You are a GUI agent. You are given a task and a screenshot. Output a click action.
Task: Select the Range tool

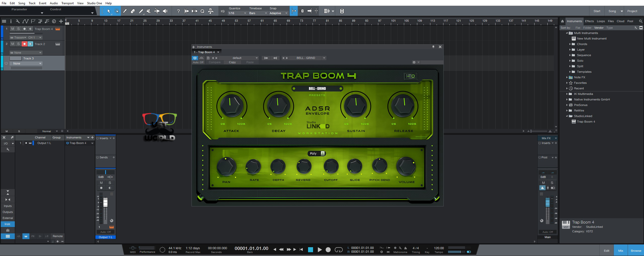(117, 11)
